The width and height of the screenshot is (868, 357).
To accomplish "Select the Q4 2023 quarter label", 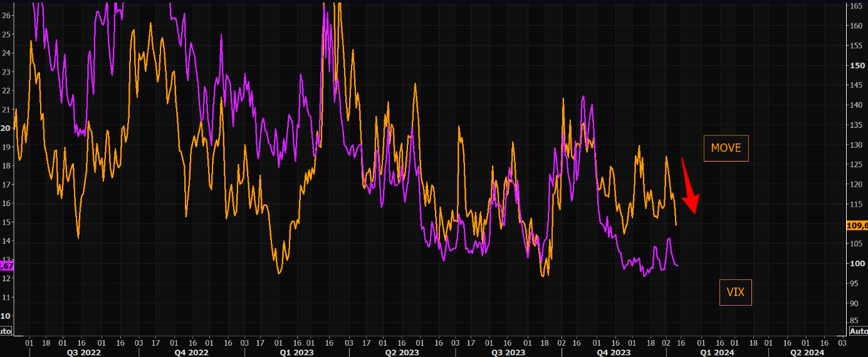I will pos(614,353).
